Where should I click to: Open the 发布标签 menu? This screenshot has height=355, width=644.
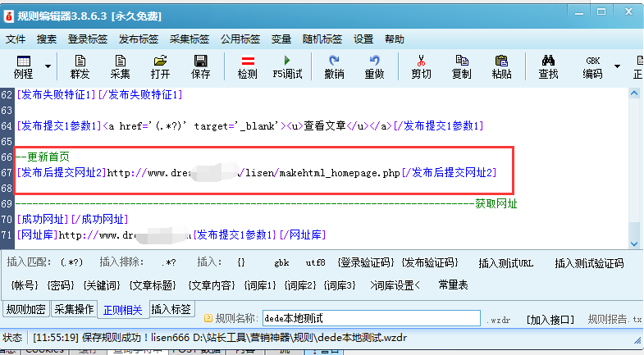pyautogui.click(x=139, y=39)
